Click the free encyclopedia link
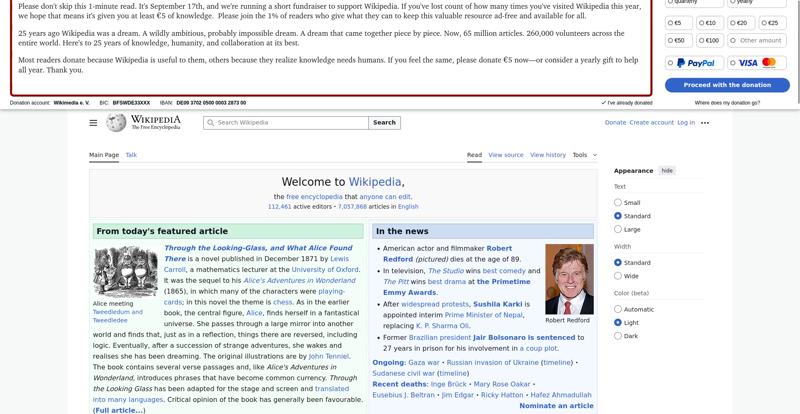This screenshot has width=800, height=414. click(x=314, y=197)
